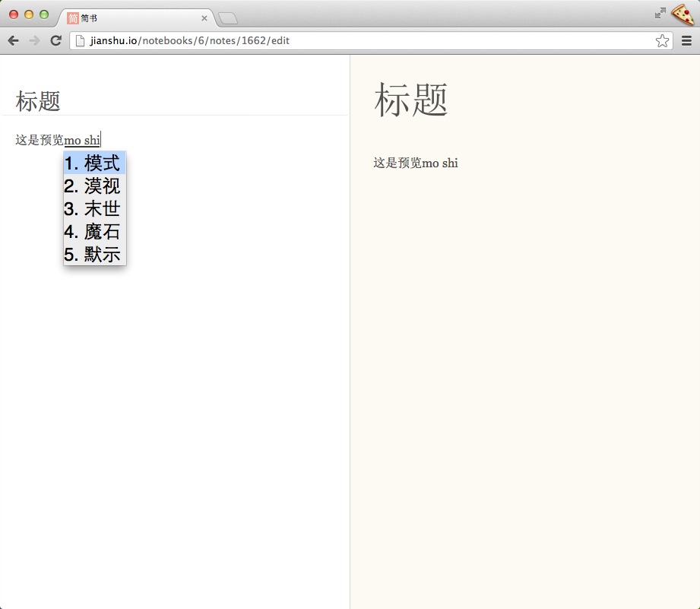This screenshot has height=609, width=700.
Task: Choose candidate 4. 魔石
Action: pyautogui.click(x=94, y=231)
